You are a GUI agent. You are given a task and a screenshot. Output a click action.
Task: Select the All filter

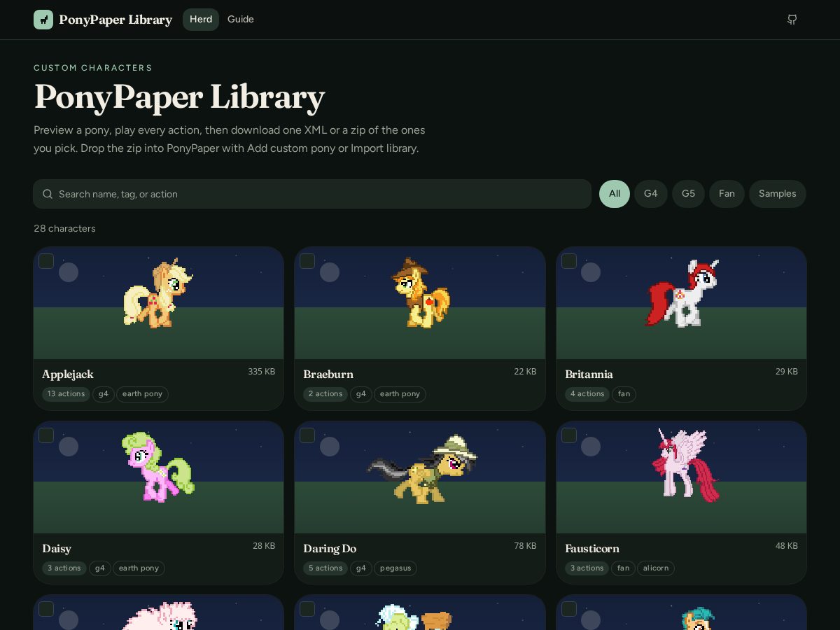click(615, 194)
